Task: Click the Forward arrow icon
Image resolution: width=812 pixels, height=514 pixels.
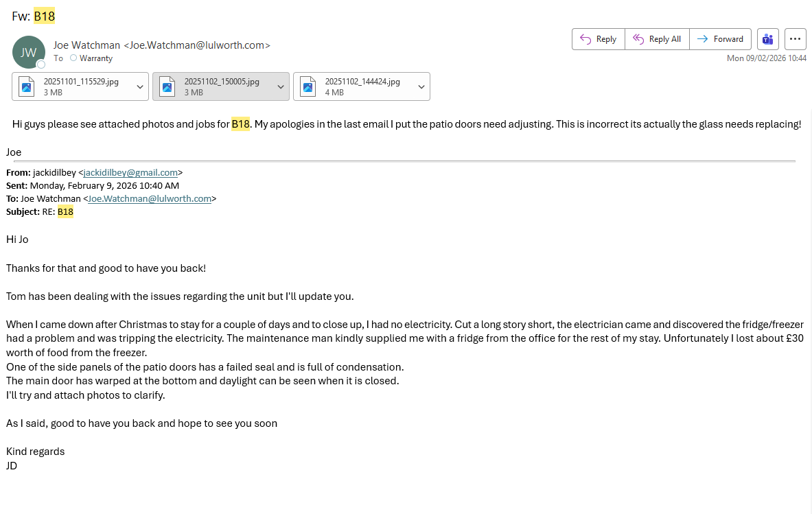Action: tap(702, 39)
